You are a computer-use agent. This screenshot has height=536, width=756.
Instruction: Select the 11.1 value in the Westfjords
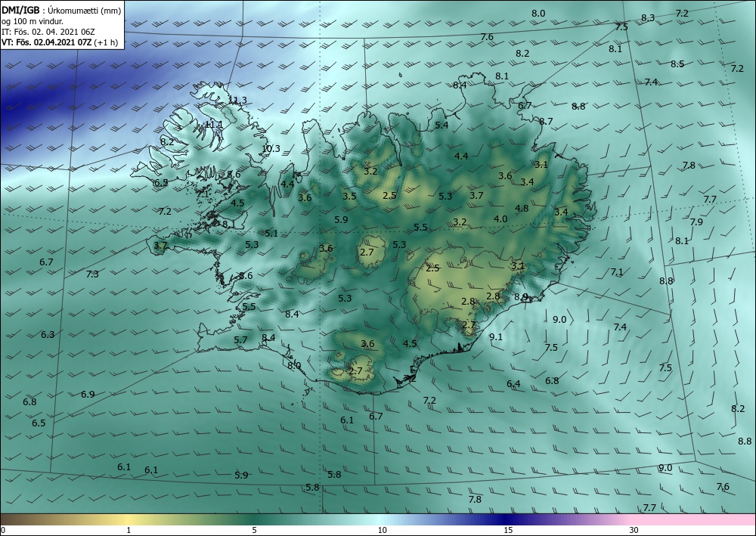pos(214,124)
